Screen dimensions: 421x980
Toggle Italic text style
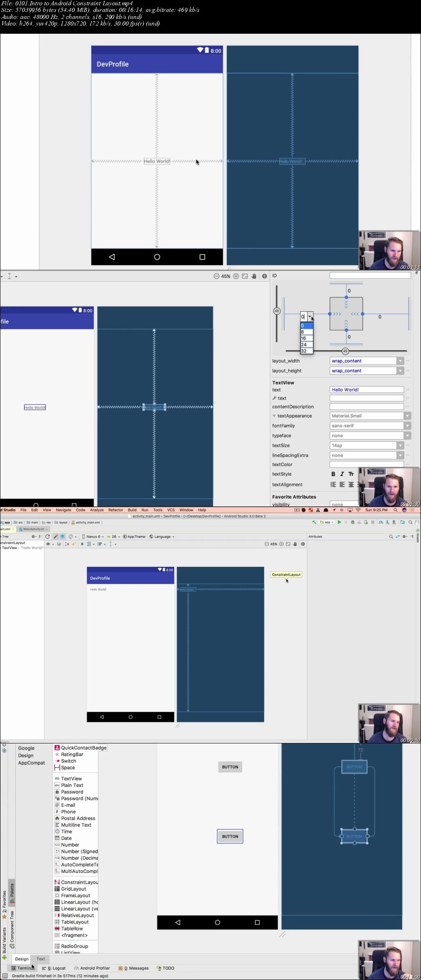pos(342,474)
